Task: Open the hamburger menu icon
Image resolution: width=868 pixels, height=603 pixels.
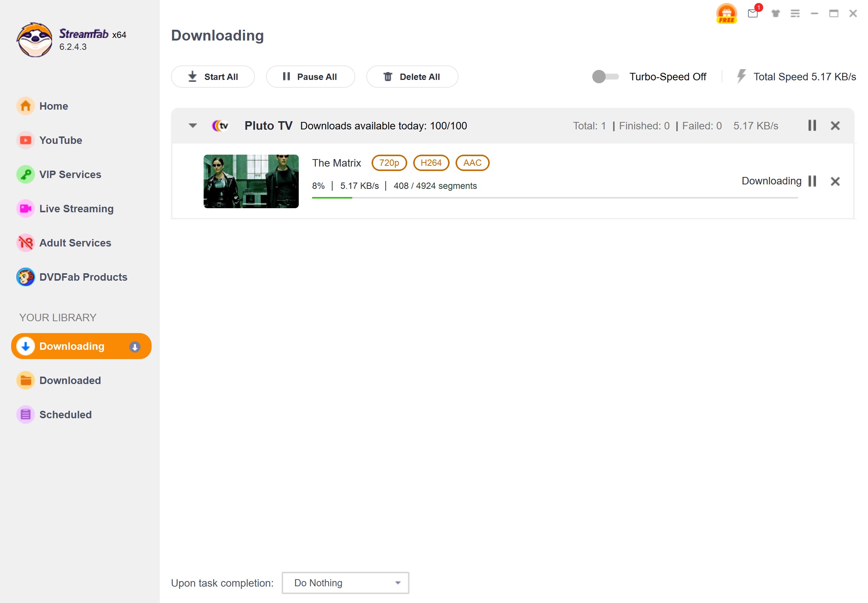Action: pos(795,14)
